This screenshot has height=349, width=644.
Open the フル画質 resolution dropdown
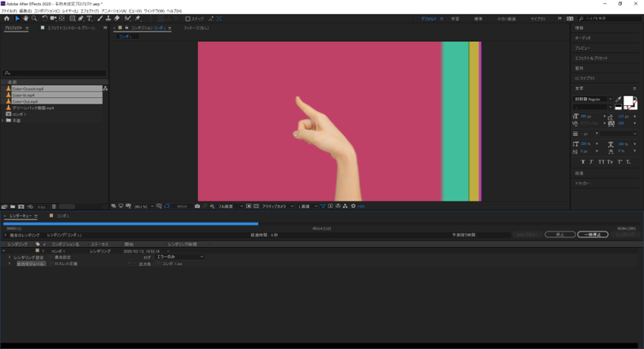[231, 206]
